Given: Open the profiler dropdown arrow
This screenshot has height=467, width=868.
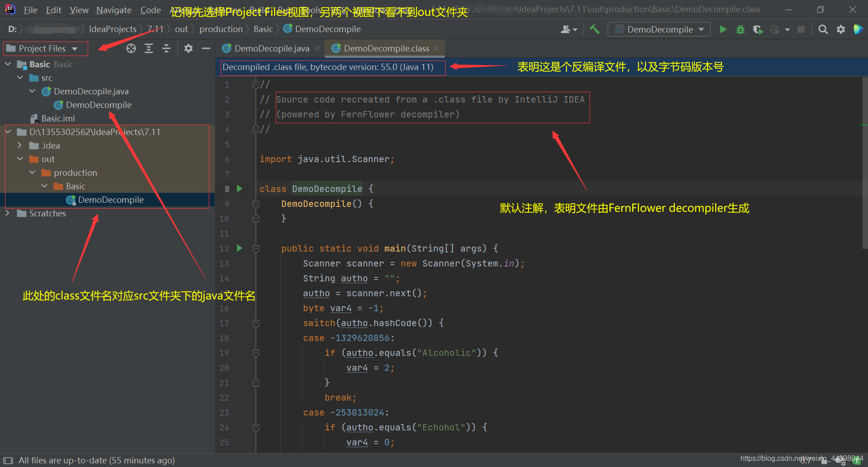Looking at the screenshot, I should [x=787, y=29].
